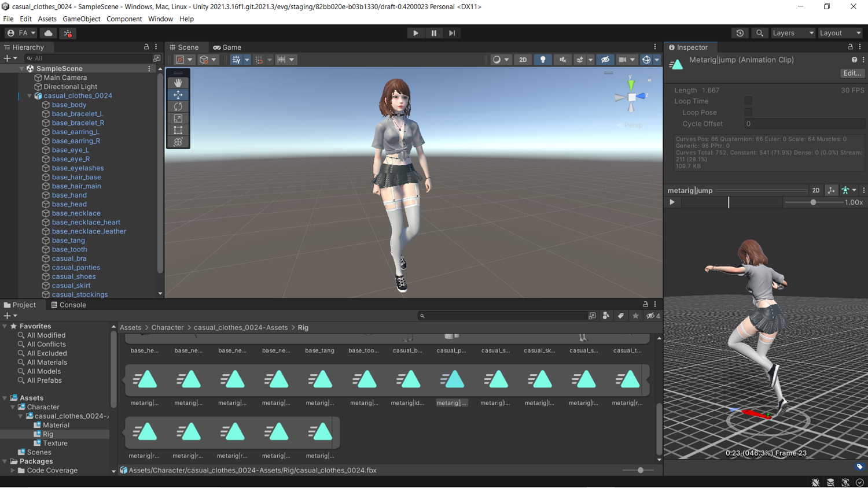Click Search by Label tag icon
The height and width of the screenshot is (488, 868).
click(x=621, y=316)
